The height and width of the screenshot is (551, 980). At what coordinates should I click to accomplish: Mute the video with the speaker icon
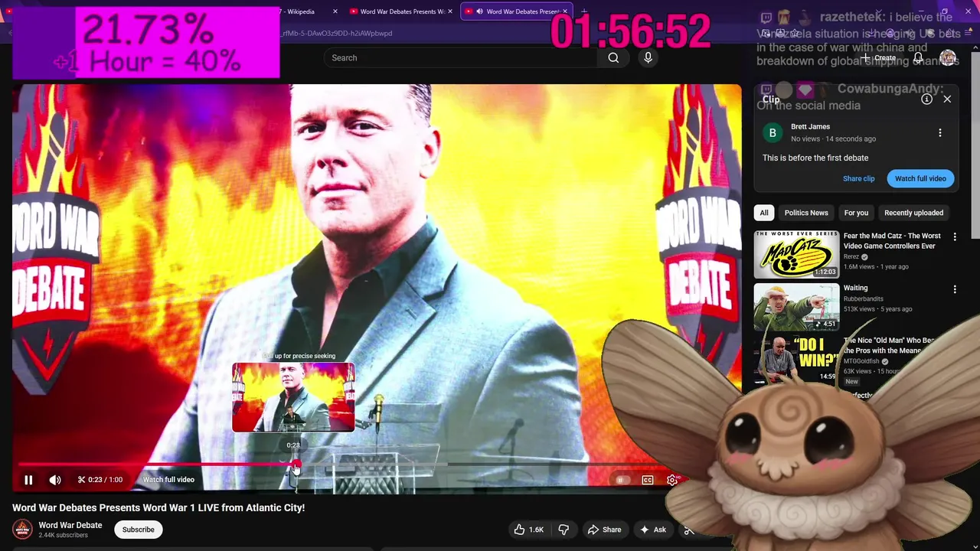[x=55, y=480]
